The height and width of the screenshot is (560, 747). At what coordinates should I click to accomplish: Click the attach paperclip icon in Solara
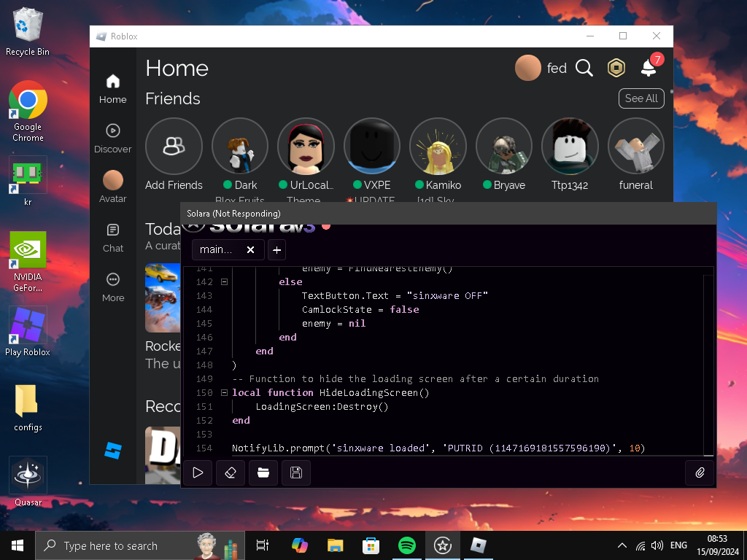click(700, 472)
